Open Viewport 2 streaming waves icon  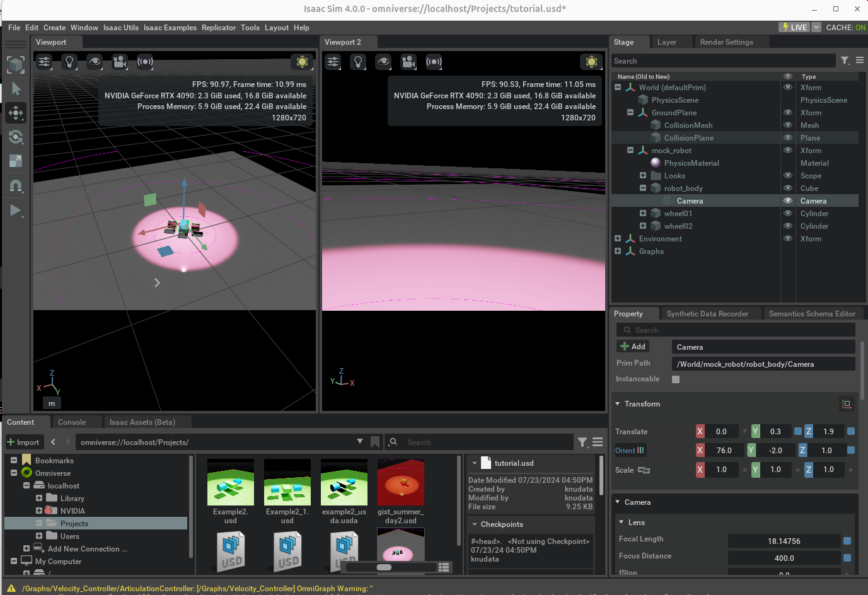[434, 62]
